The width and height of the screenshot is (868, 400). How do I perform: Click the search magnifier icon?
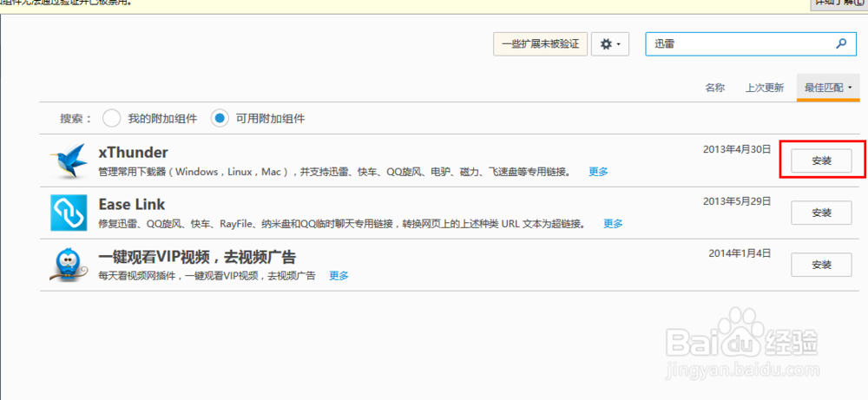840,43
